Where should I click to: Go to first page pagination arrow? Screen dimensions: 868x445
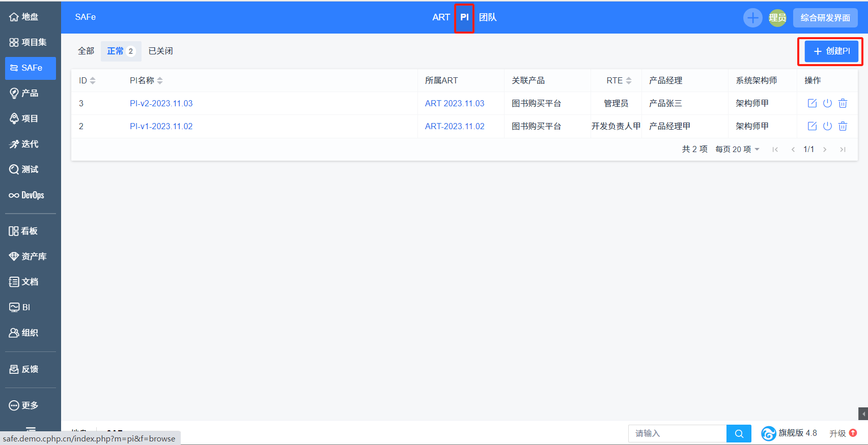tap(775, 149)
